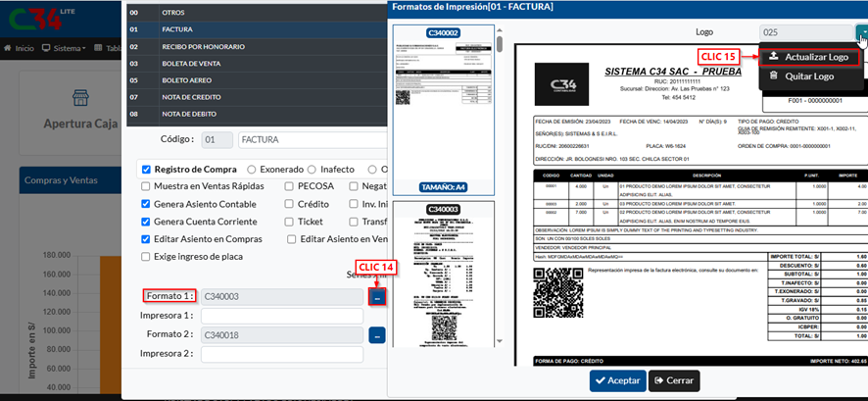Enable Exige ingreso de placa
The width and height of the screenshot is (868, 401).
[147, 256]
